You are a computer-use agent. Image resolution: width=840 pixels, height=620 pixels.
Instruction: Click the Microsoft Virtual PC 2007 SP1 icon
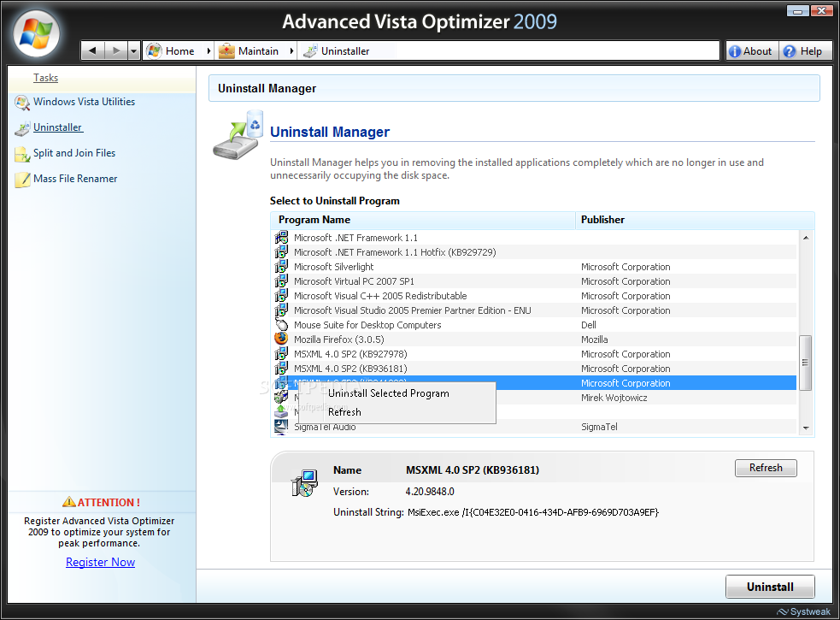[x=281, y=281]
